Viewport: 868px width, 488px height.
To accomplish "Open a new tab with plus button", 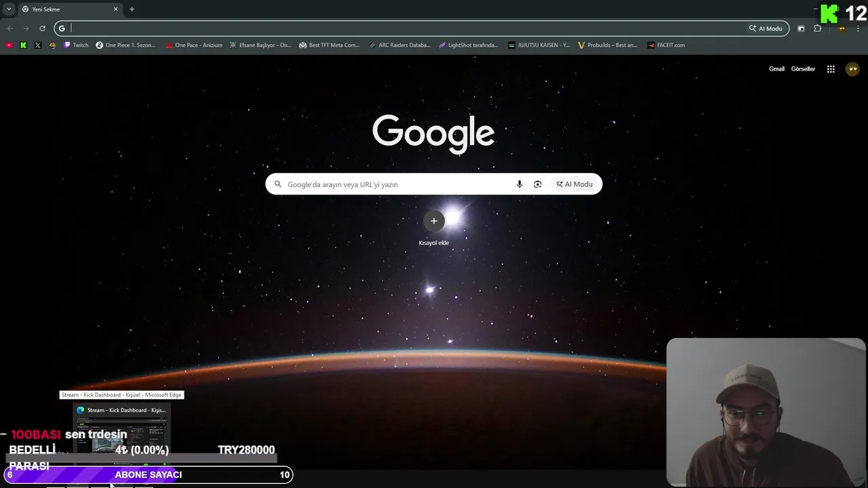I will pos(132,9).
